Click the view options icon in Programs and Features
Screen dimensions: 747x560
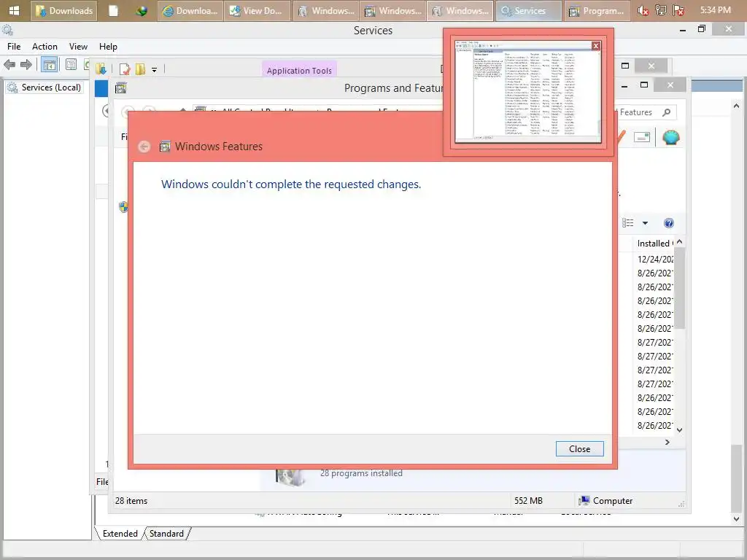click(628, 223)
